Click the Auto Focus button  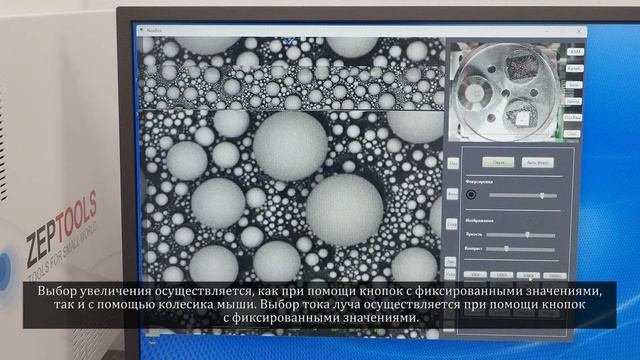click(x=538, y=162)
